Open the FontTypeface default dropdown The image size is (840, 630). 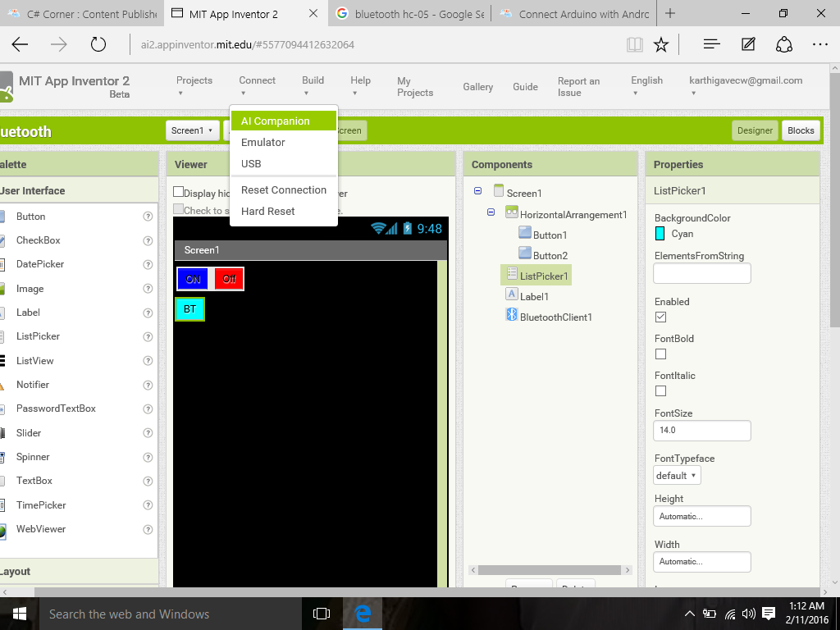tap(677, 476)
